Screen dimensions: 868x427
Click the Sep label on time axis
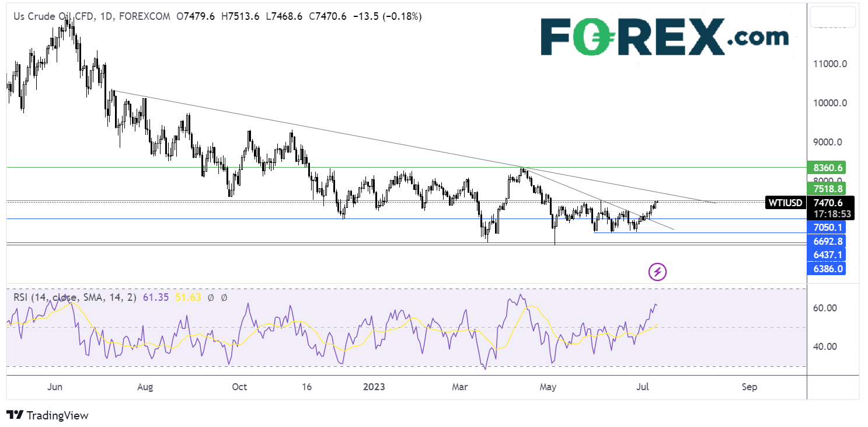click(x=750, y=387)
